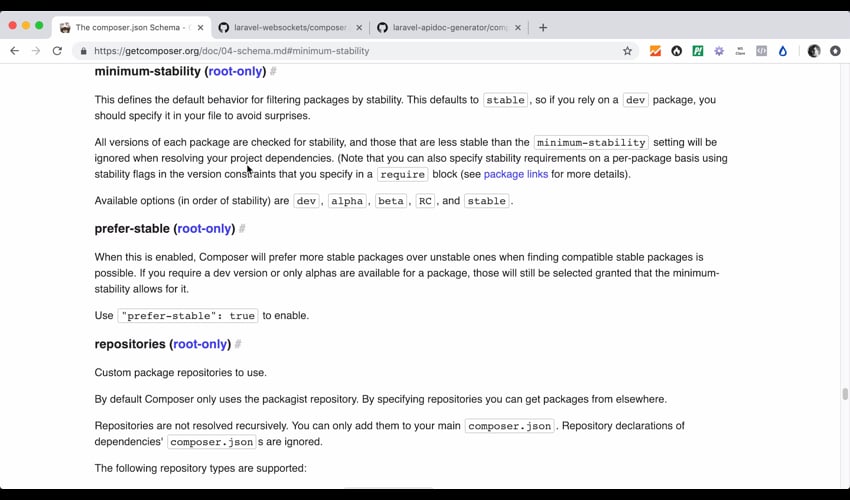The height and width of the screenshot is (500, 850).
Task: Open the Chrome menu icon at toolbar end
Action: pyautogui.click(x=835, y=51)
